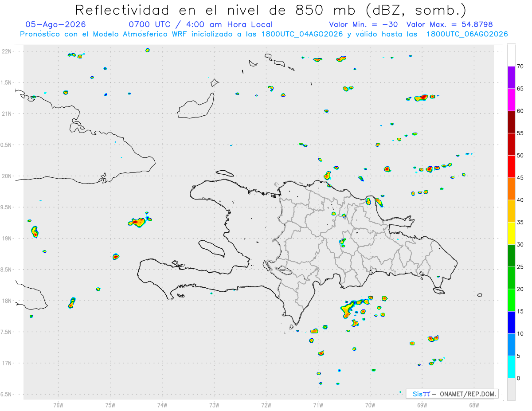Screen dimensions: 532x411
Task: Click the colorbar label '50'
Action: pyautogui.click(x=520, y=156)
